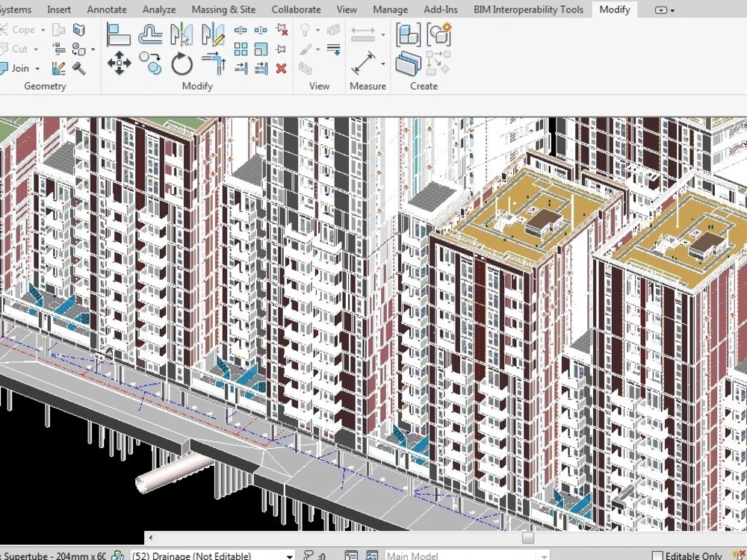Select Trim/Extend Single Element tool
This screenshot has height=560, width=747.
pos(241,68)
